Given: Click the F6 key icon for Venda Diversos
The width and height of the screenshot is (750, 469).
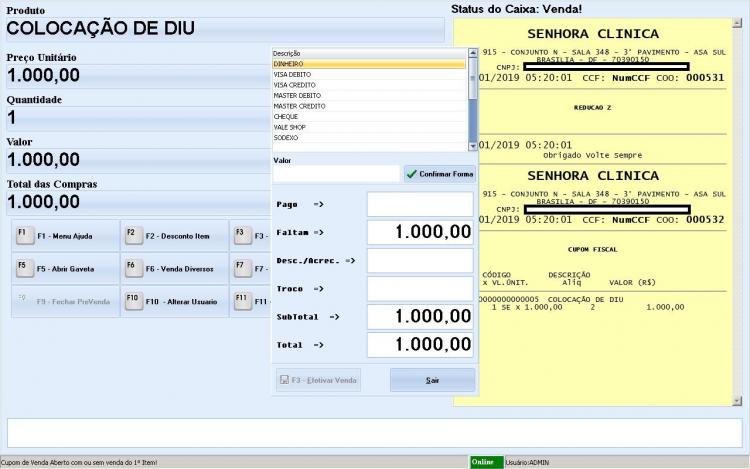Looking at the screenshot, I should 134,269.
